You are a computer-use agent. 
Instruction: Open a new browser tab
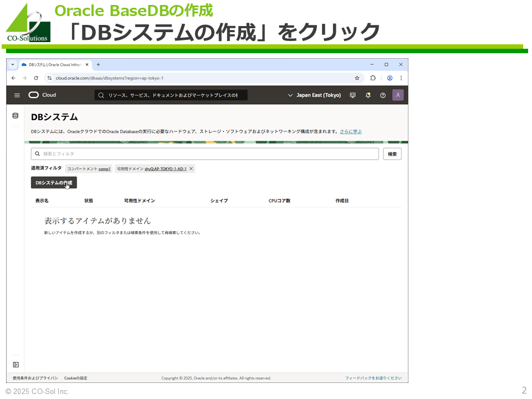(98, 64)
